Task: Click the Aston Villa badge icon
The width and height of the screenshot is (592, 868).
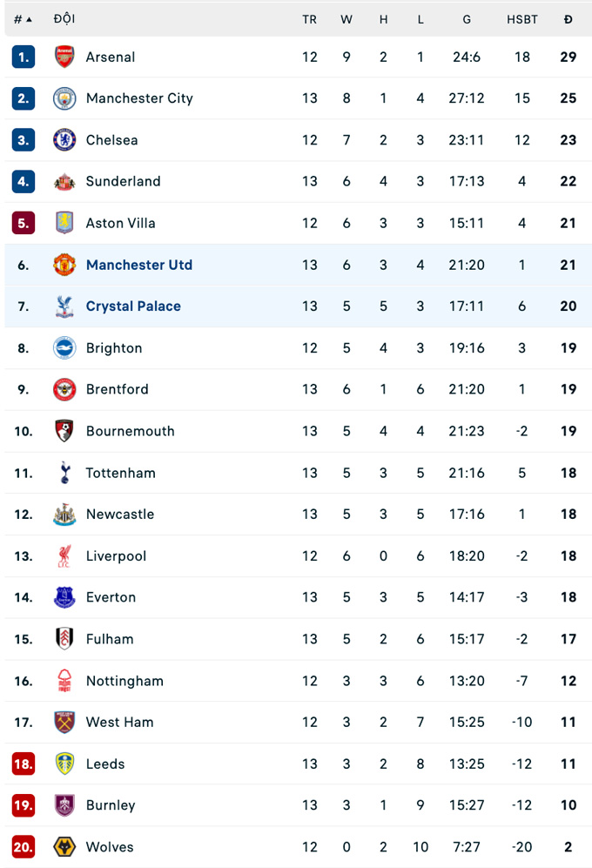Action: [64, 223]
